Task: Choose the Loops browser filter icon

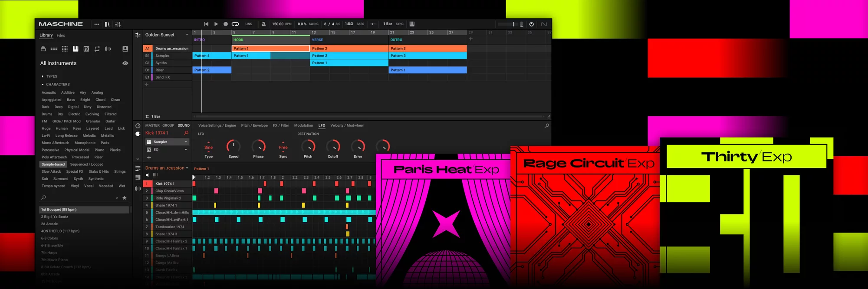Action: point(97,49)
